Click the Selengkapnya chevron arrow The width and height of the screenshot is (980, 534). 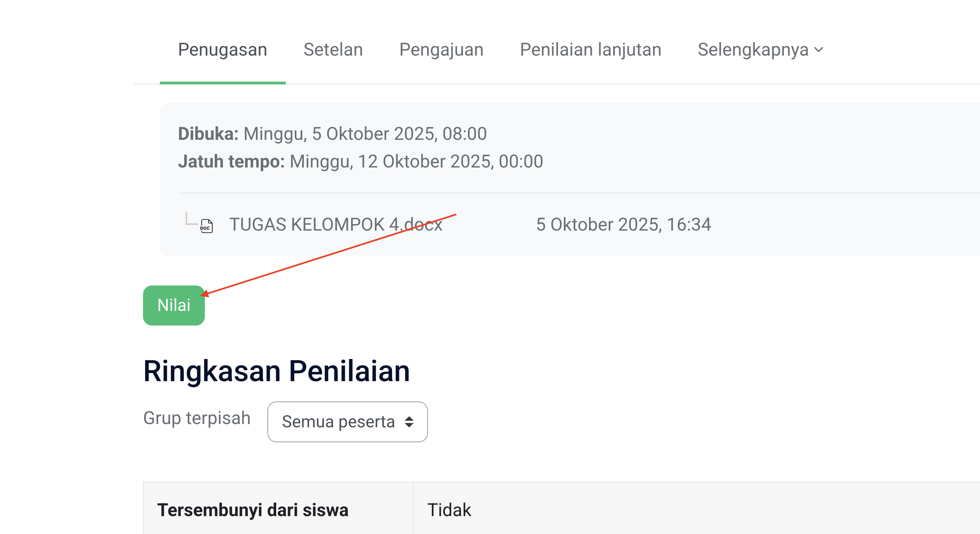pyautogui.click(x=819, y=50)
